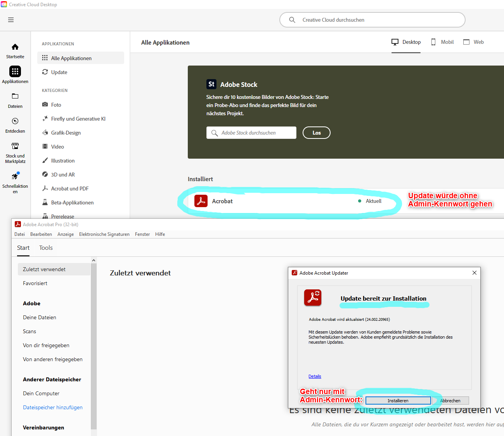Screen dimensions: 504x436
Task: Expand Details in the Acrobat Updater dialog
Action: tap(315, 376)
